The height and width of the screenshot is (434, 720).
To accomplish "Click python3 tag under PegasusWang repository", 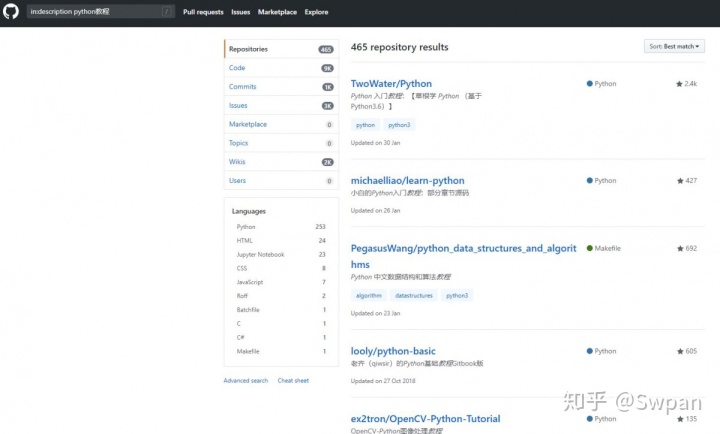I will (457, 295).
